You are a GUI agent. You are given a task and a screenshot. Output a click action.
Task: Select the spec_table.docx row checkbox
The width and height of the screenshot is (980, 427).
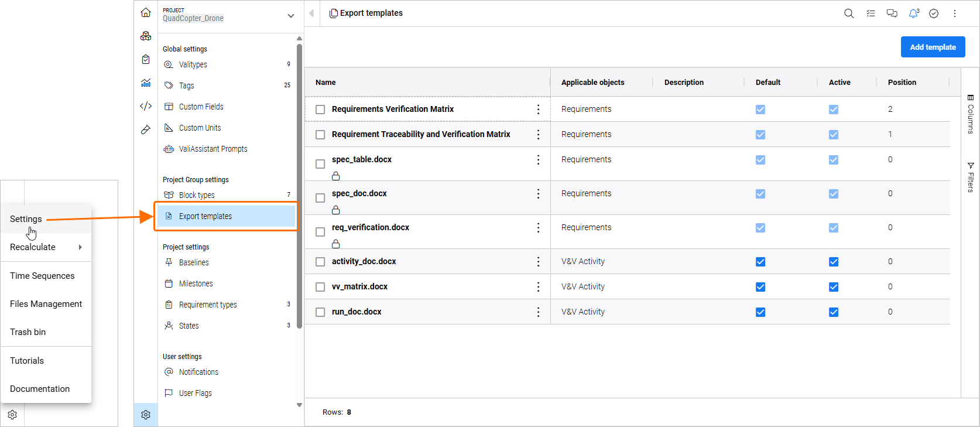(320, 164)
